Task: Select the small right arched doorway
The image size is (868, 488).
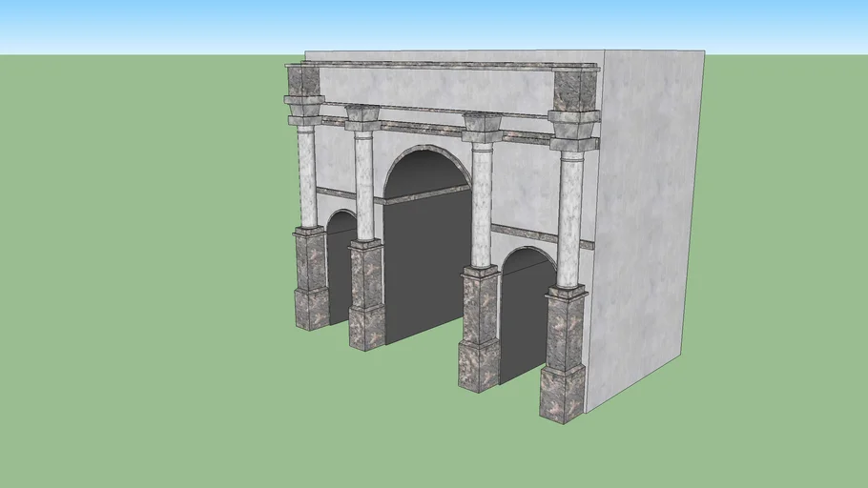Action: pyautogui.click(x=523, y=315)
